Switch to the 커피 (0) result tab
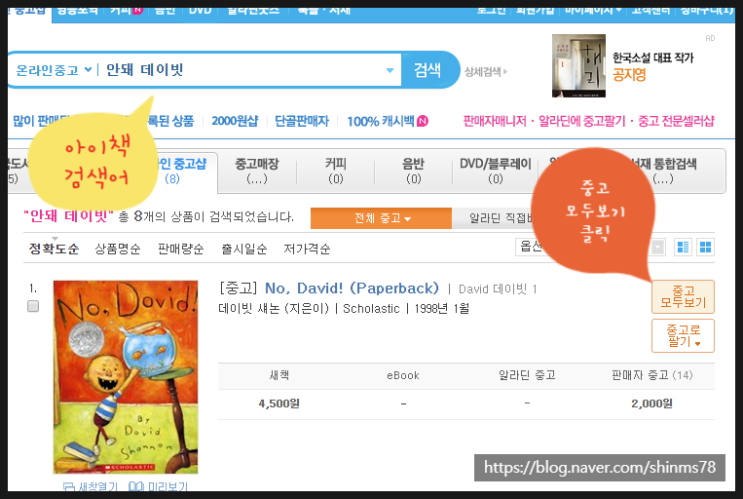The image size is (743, 499). click(x=335, y=171)
